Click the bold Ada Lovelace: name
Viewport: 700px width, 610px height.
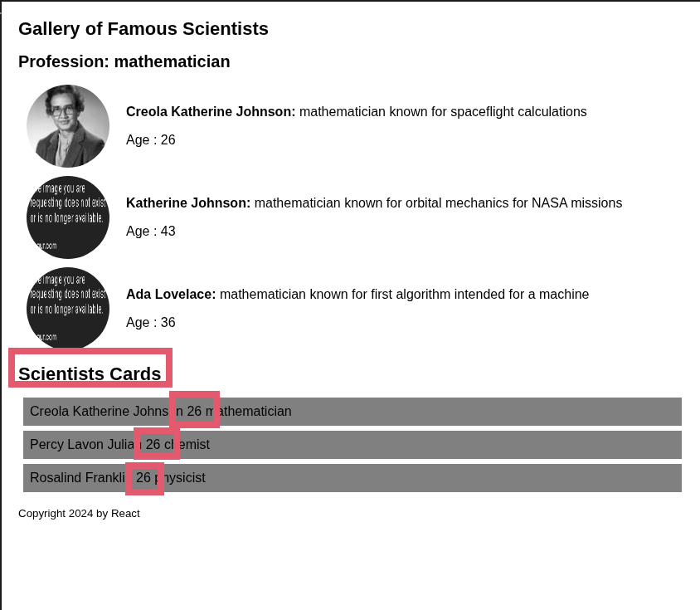click(171, 295)
